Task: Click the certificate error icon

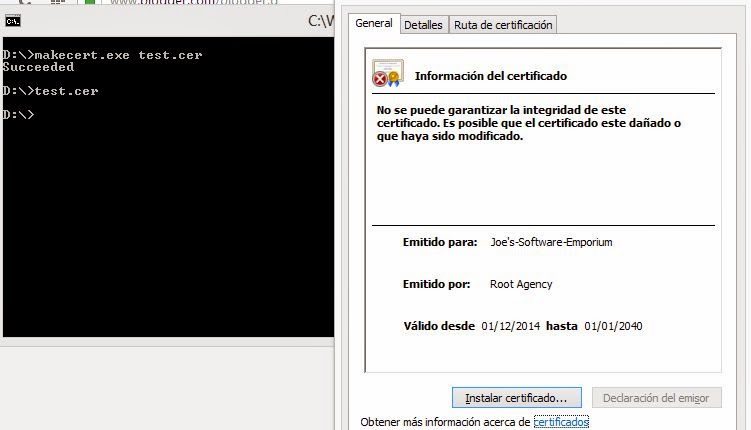Action: (388, 73)
